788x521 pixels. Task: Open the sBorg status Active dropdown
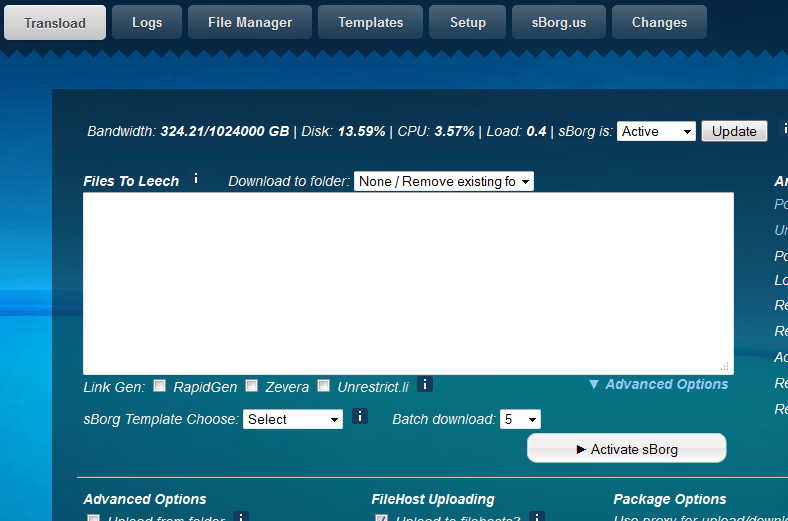[656, 132]
